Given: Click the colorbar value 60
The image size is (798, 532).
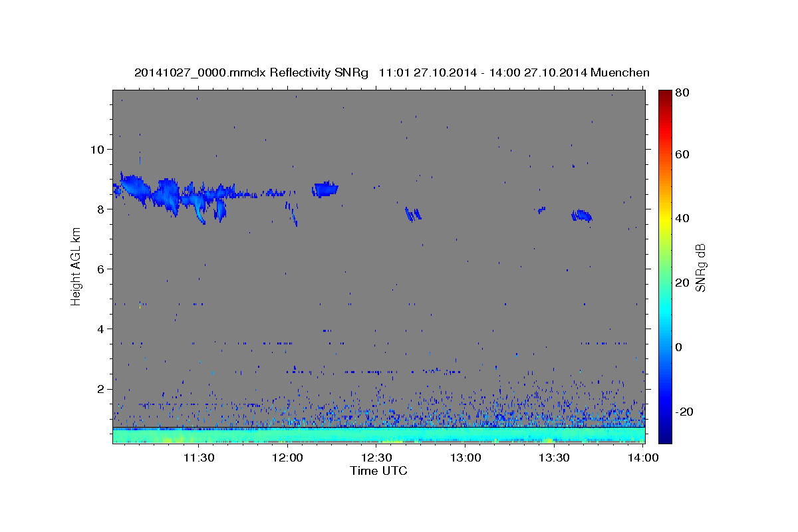Looking at the screenshot, I should pyautogui.click(x=682, y=154).
